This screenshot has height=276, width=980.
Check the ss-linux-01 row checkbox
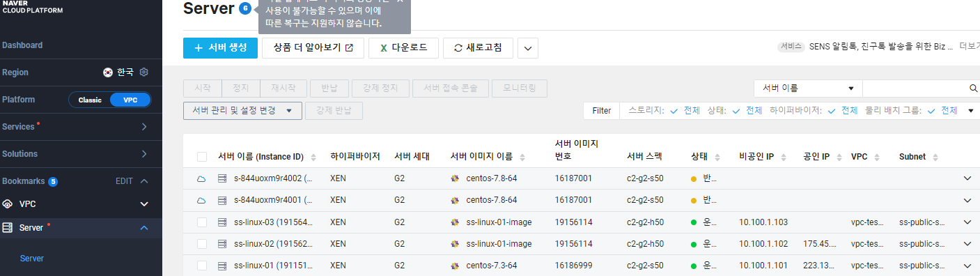(202, 266)
